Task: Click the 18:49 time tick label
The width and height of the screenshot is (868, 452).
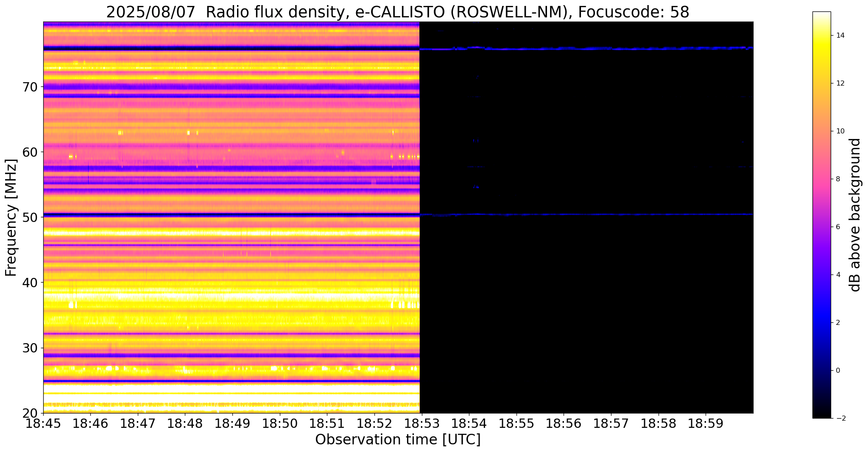Action: click(232, 423)
